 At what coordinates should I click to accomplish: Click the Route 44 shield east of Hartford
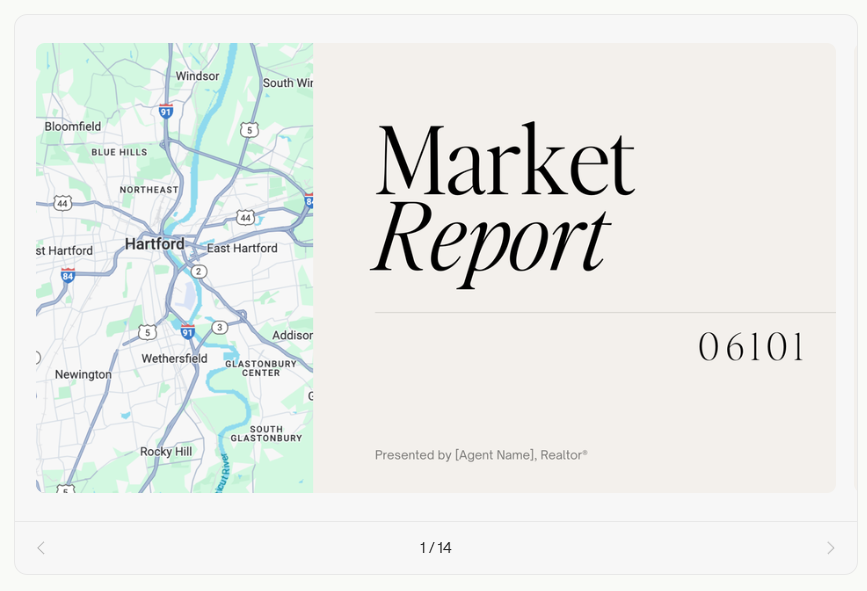(245, 218)
